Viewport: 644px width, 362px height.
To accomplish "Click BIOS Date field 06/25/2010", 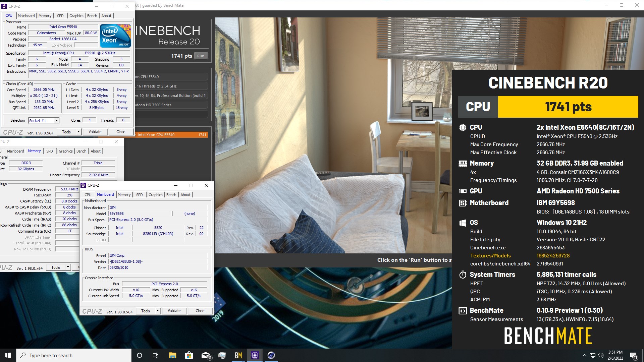I will pos(158,267).
